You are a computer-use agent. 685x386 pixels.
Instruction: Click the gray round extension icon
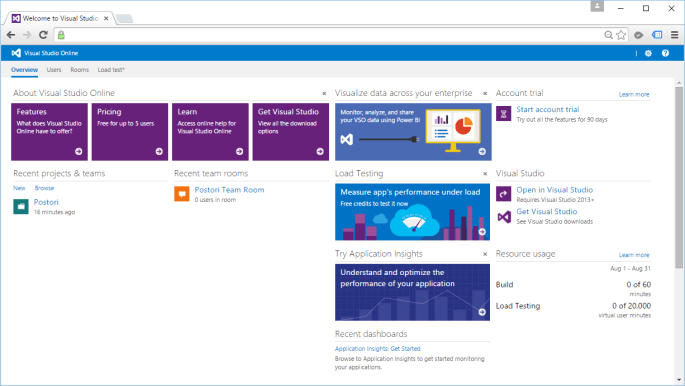tap(639, 35)
